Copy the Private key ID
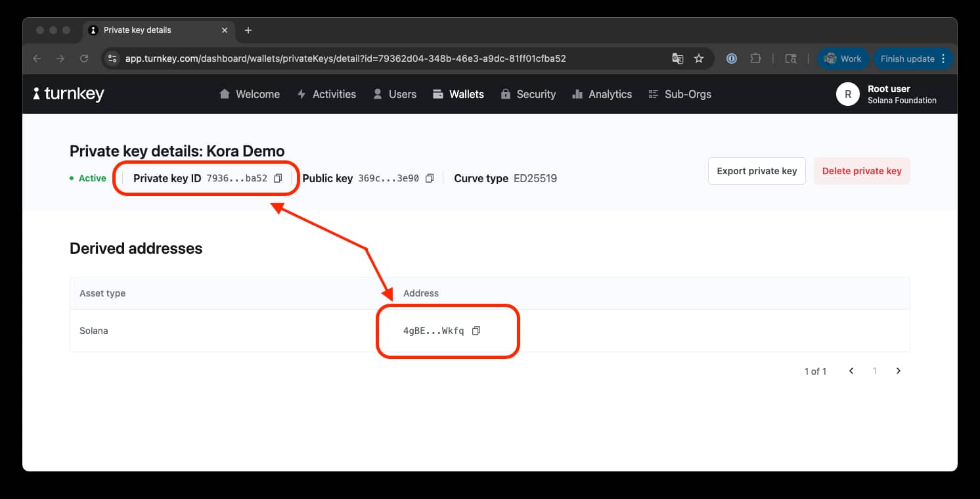Viewport: 980px width, 499px height. [x=277, y=178]
